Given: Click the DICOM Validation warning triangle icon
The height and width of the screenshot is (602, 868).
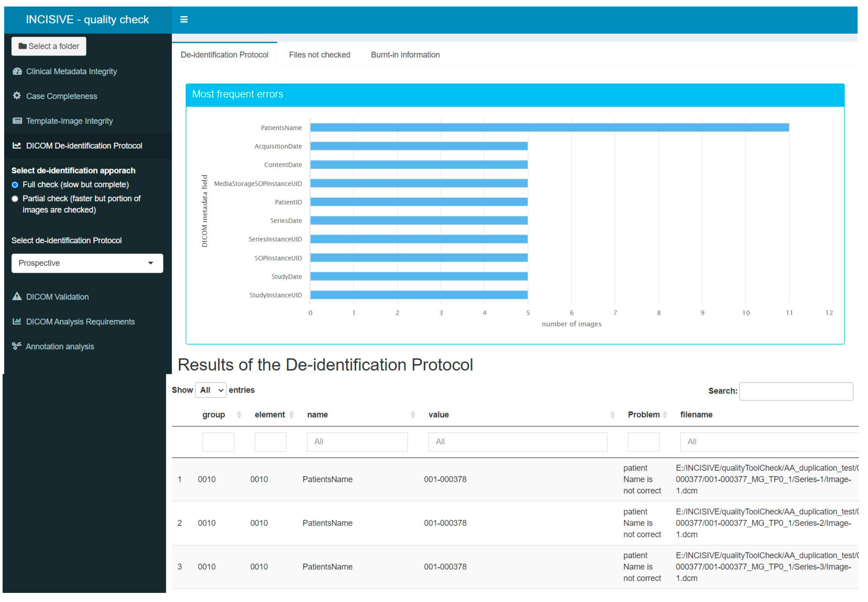Looking at the screenshot, I should pyautogui.click(x=17, y=297).
